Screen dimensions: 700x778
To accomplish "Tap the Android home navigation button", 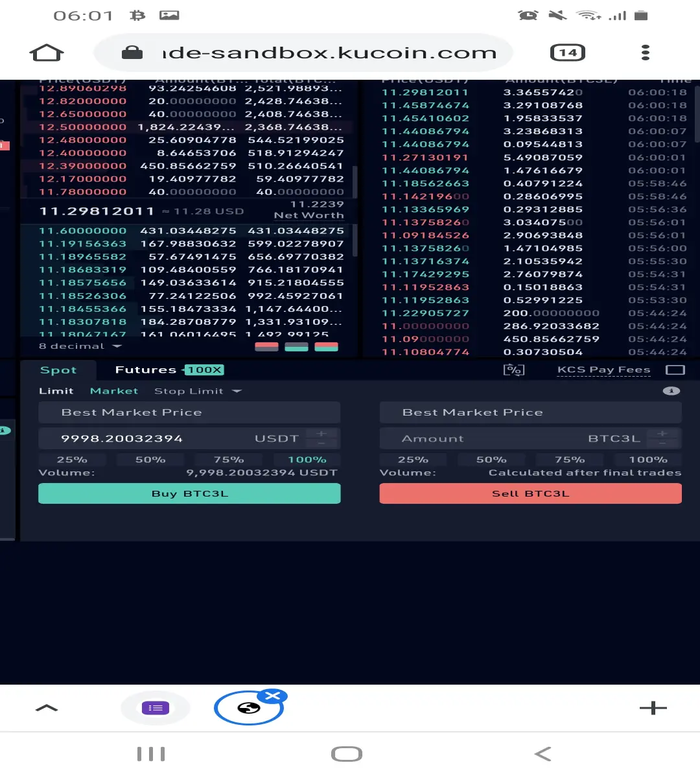I will tap(347, 754).
